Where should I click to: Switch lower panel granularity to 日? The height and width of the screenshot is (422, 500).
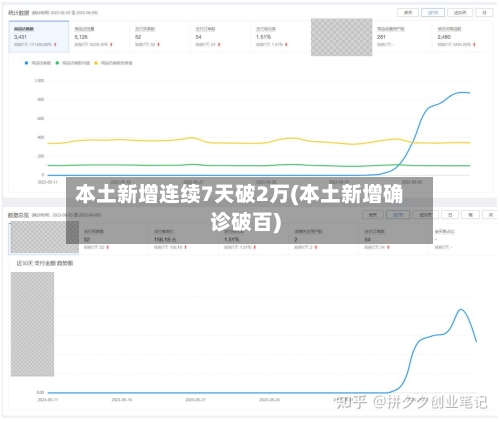pos(450,215)
